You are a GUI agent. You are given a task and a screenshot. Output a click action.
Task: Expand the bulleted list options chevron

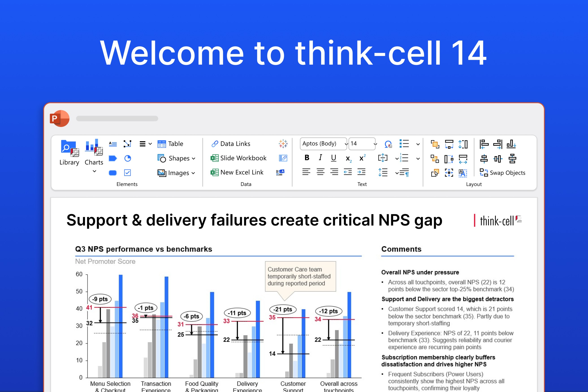tap(418, 144)
